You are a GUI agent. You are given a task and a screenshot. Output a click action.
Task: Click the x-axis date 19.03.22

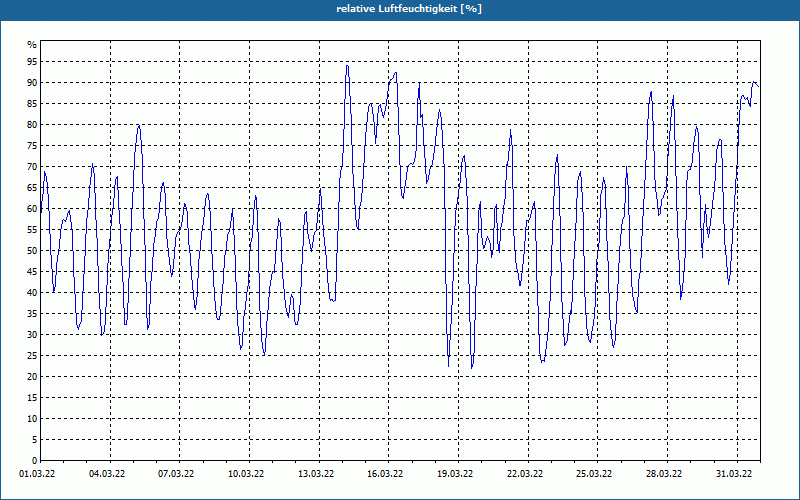(x=456, y=474)
